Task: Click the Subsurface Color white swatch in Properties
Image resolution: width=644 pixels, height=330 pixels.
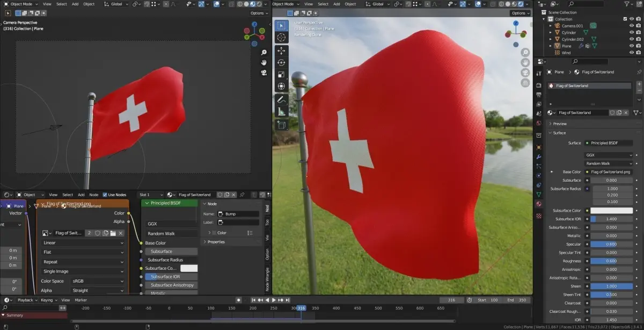Action: (x=611, y=211)
